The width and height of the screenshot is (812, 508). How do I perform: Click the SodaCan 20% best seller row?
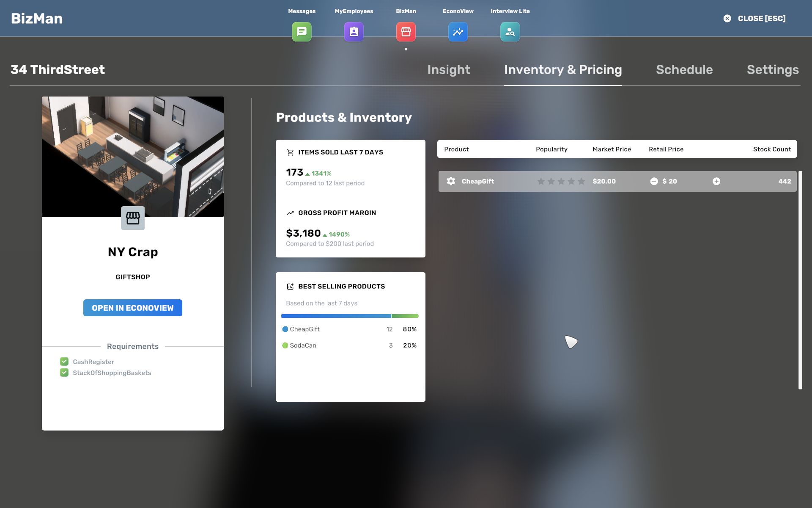(350, 345)
